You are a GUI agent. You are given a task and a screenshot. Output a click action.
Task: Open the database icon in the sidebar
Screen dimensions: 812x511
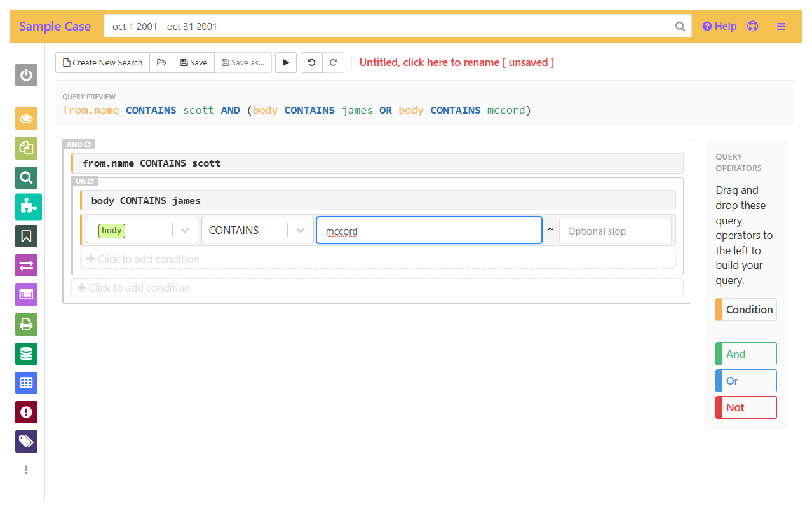(26, 353)
